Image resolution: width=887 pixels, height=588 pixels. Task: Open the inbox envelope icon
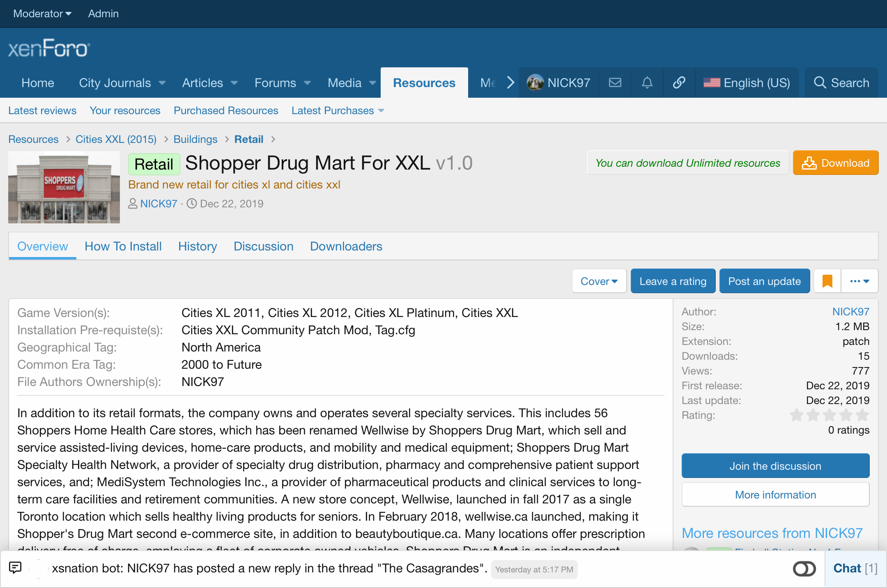(x=615, y=83)
